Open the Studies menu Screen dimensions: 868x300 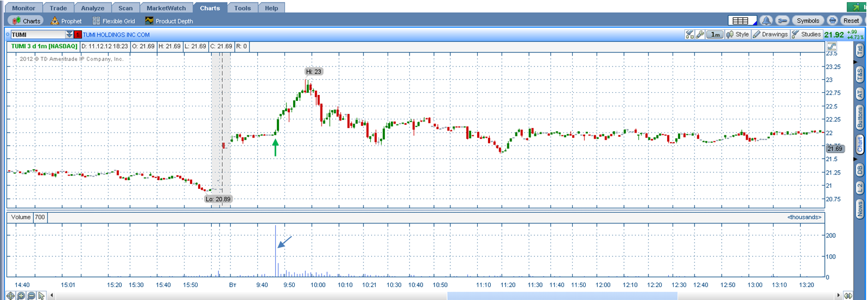(x=806, y=34)
